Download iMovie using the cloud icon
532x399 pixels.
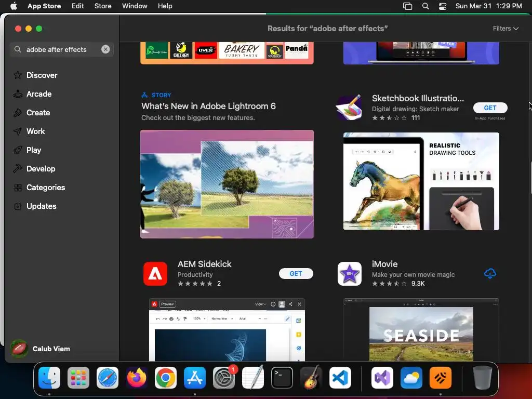(x=490, y=273)
